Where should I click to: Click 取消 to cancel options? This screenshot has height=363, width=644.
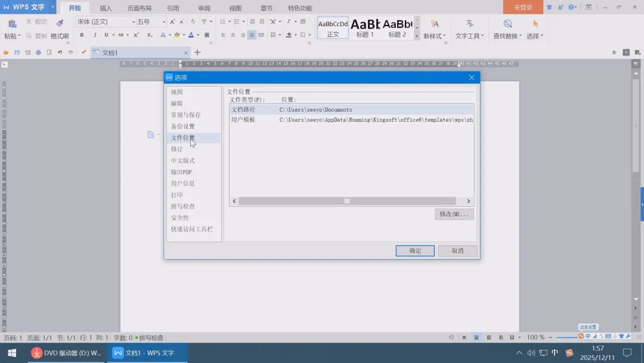coord(457,251)
